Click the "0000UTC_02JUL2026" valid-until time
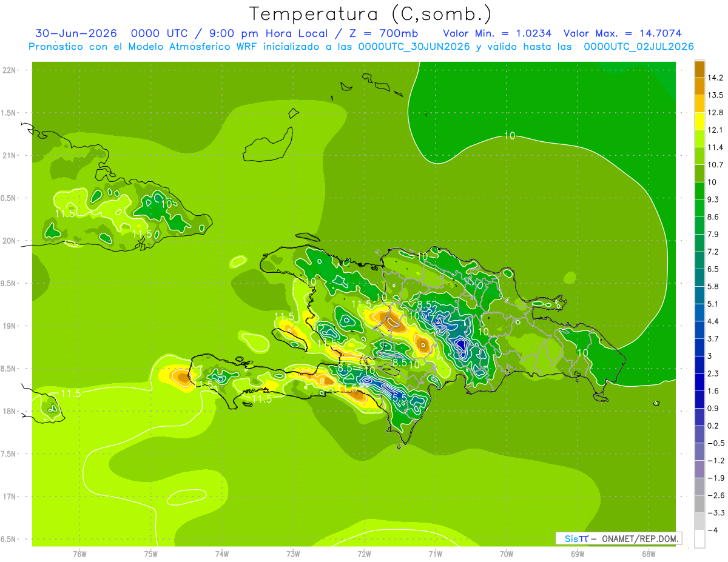The width and height of the screenshot is (728, 562). click(x=639, y=47)
